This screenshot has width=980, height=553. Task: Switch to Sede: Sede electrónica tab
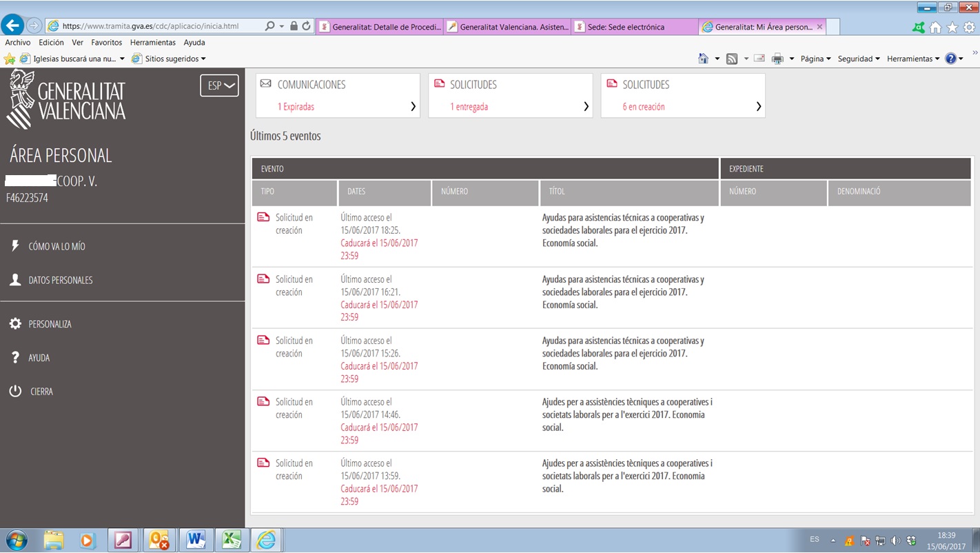click(635, 27)
